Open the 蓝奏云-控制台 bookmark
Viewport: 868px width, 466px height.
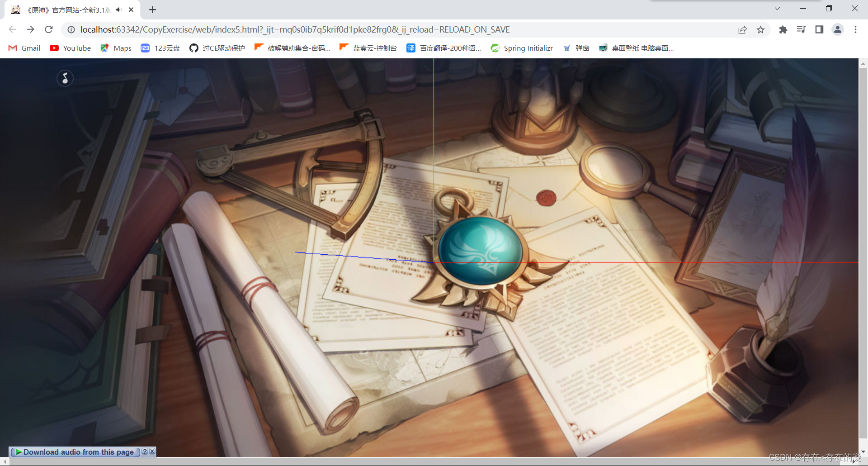coord(368,48)
